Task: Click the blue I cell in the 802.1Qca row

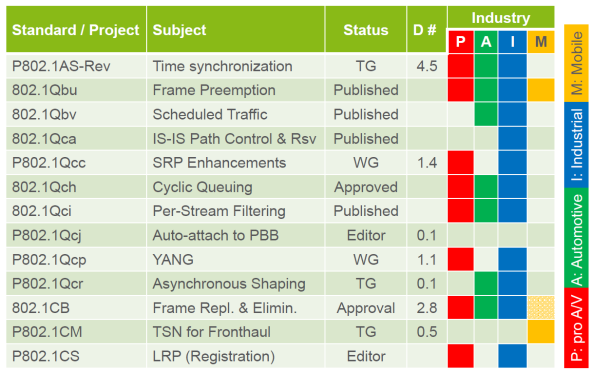Action: point(512,139)
